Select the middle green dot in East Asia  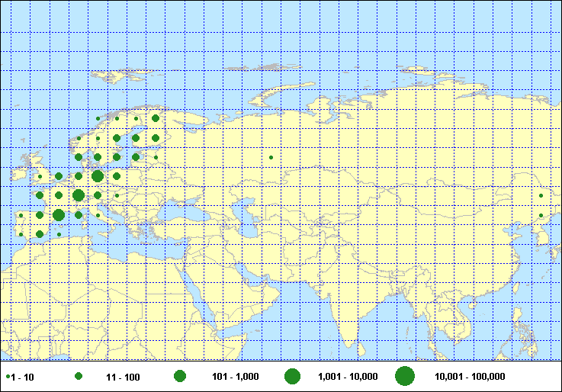(541, 216)
